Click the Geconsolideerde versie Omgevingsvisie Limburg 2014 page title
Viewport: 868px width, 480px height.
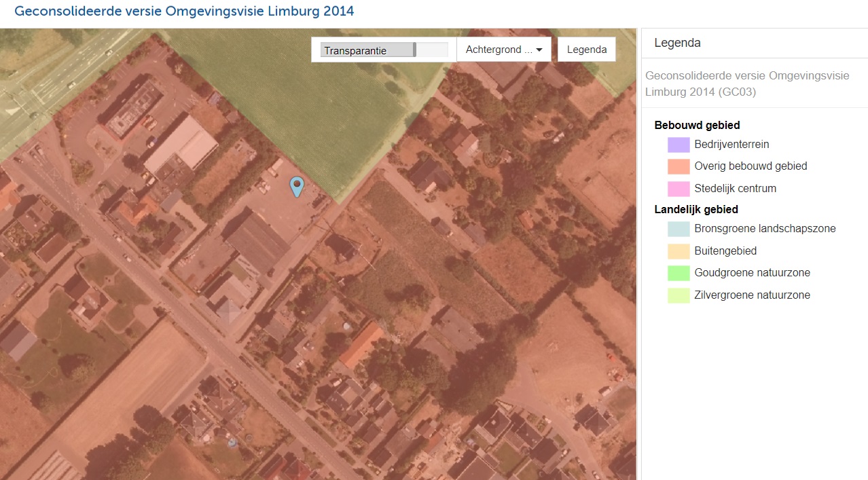pos(184,12)
